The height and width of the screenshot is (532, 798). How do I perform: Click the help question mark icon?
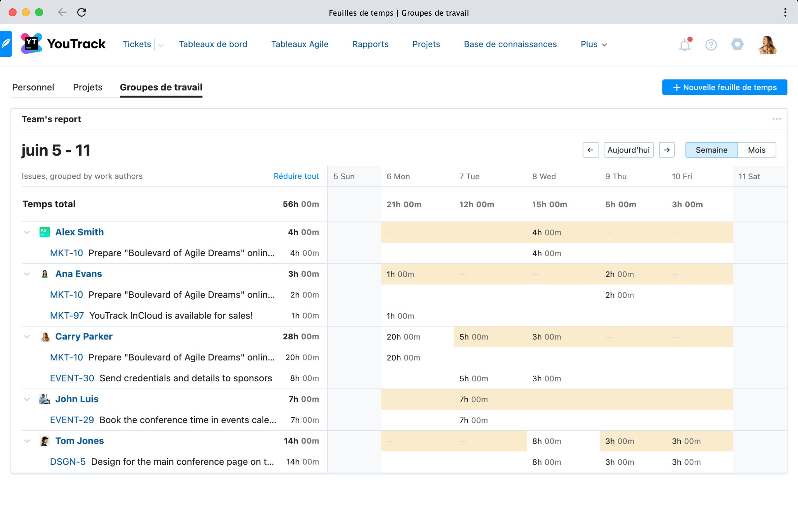point(711,45)
